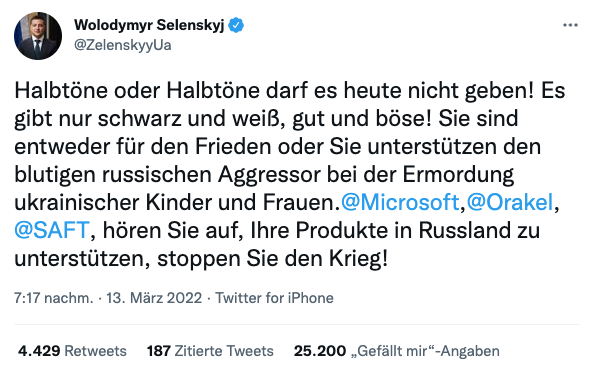Open the @Orakel mention link
The width and height of the screenshot is (595, 375).
pyautogui.click(x=510, y=202)
